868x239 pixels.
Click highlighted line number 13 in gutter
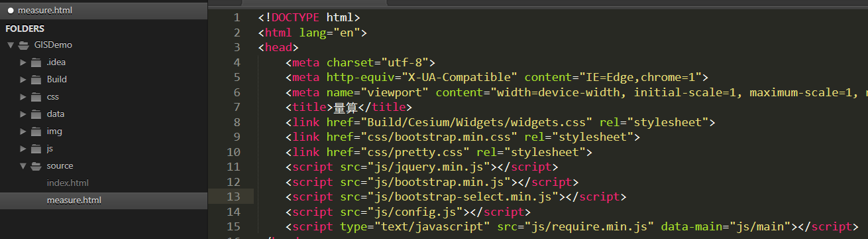coord(233,197)
